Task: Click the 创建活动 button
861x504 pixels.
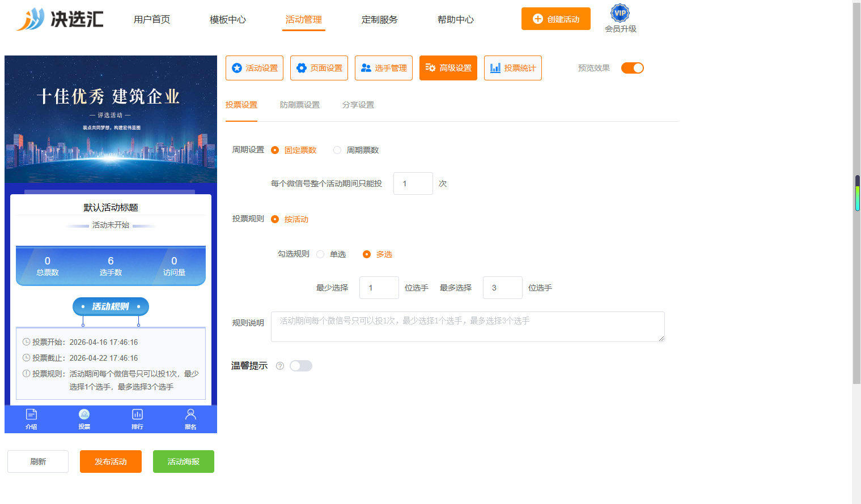Action: [x=556, y=19]
